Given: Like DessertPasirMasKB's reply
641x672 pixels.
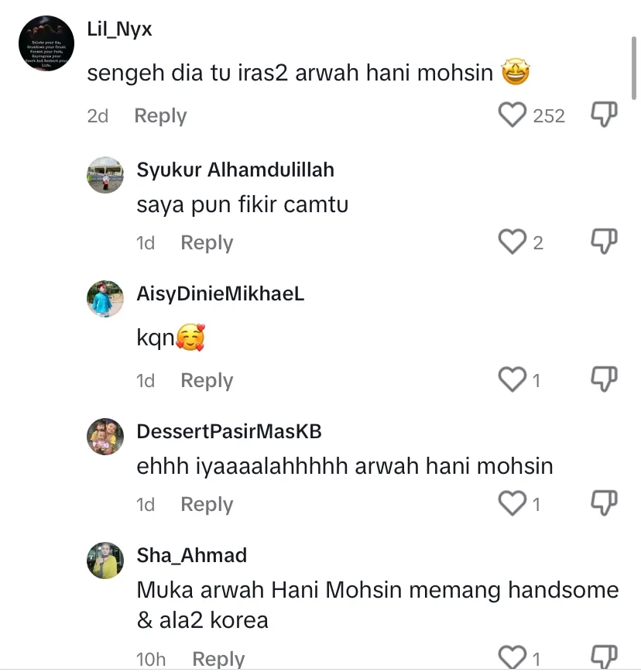Looking at the screenshot, I should (x=512, y=504).
